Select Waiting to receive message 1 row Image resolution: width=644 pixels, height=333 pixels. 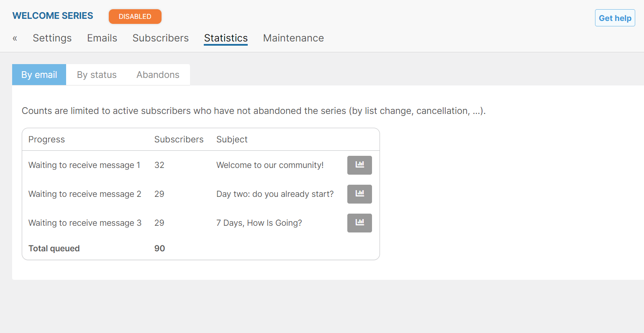201,165
